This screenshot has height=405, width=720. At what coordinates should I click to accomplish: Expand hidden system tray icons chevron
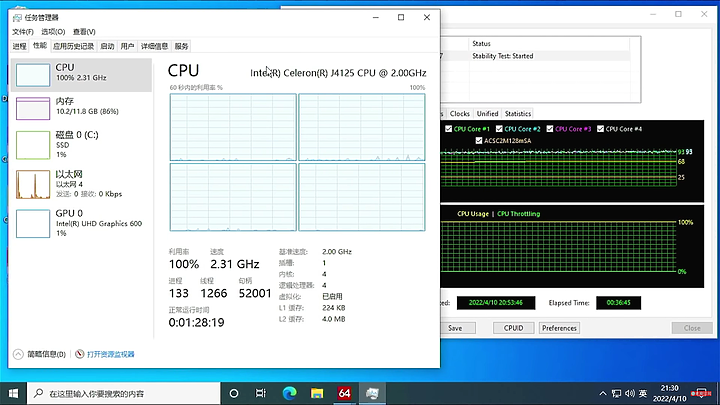pos(603,394)
